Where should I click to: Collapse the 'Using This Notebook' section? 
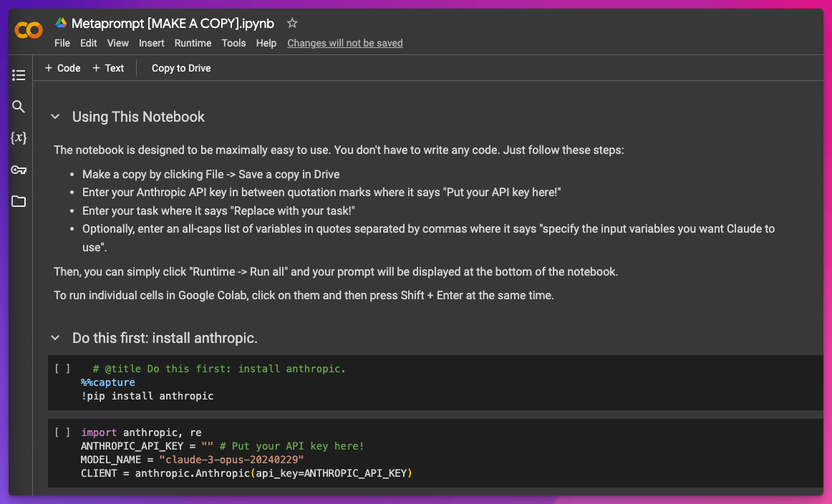click(55, 117)
